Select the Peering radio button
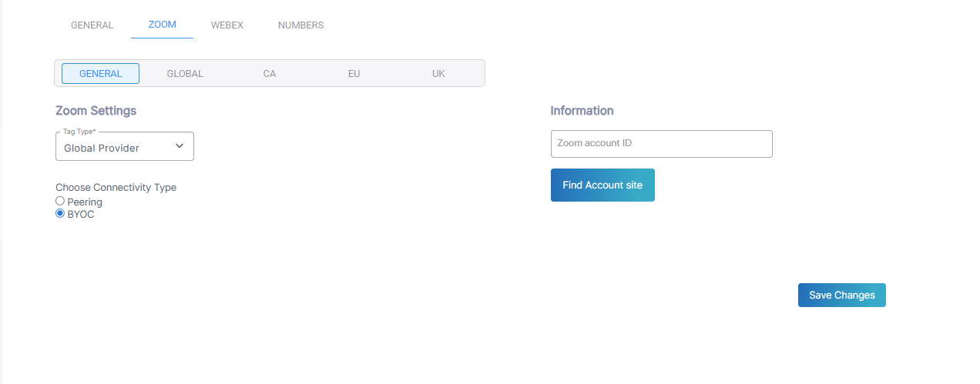980x384 pixels. pyautogui.click(x=60, y=202)
